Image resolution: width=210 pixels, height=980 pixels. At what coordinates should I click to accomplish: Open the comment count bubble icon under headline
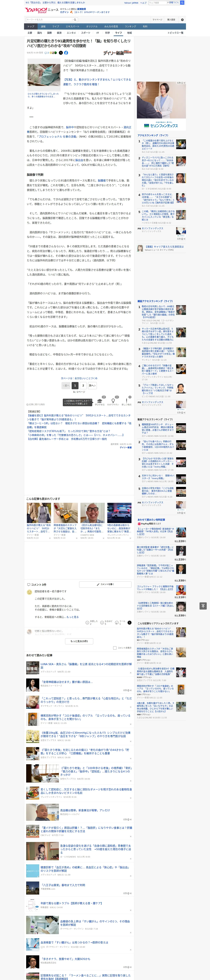46,53
